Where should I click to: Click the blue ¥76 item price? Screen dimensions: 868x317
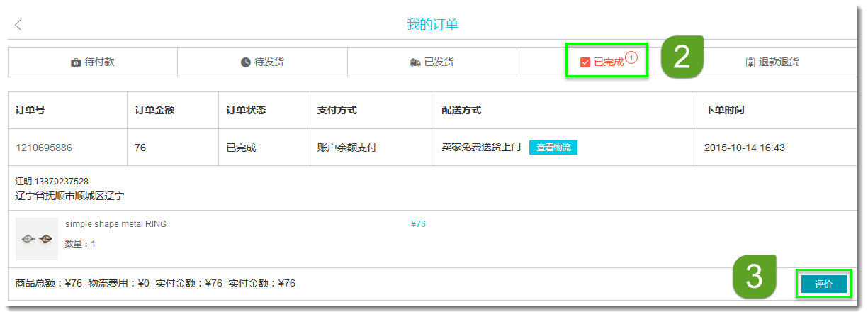[418, 224]
